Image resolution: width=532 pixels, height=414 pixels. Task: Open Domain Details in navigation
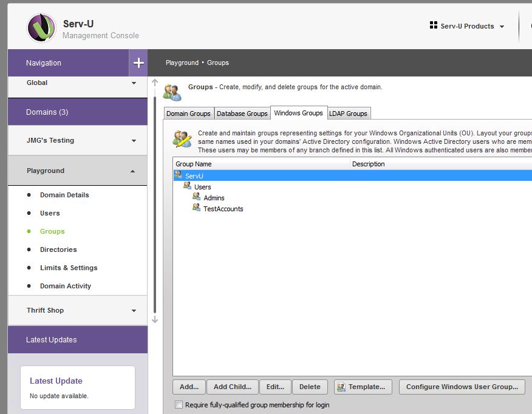tap(64, 195)
